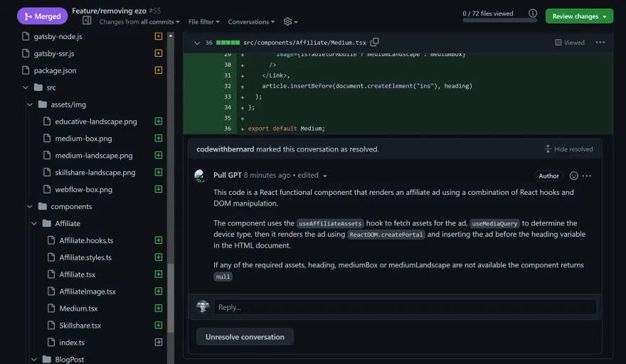Viewport: 626px width, 364px height.
Task: Open settings gear in diff toolbar
Action: (288, 22)
